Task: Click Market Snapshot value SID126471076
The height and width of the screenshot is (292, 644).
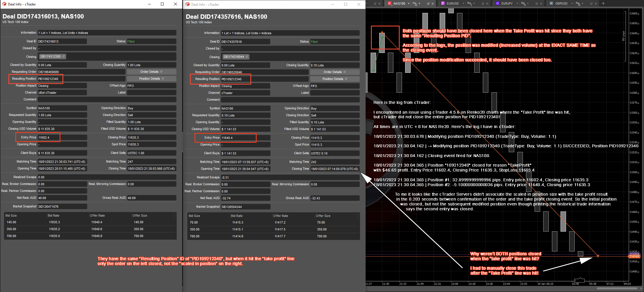Action: 62,207
